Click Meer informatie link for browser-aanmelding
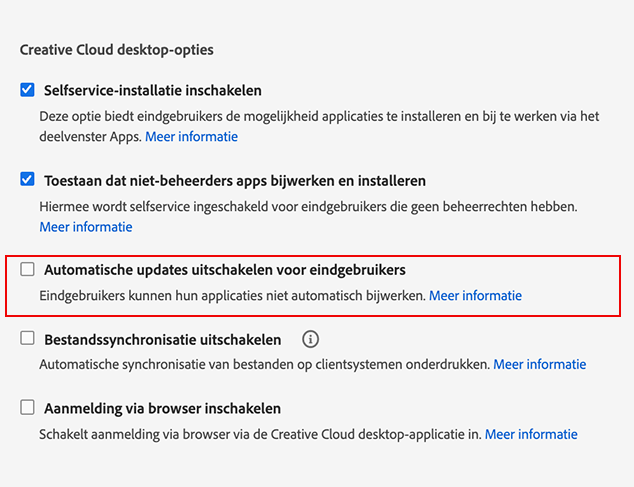Screen dimensions: 634x487 pyautogui.click(x=531, y=435)
